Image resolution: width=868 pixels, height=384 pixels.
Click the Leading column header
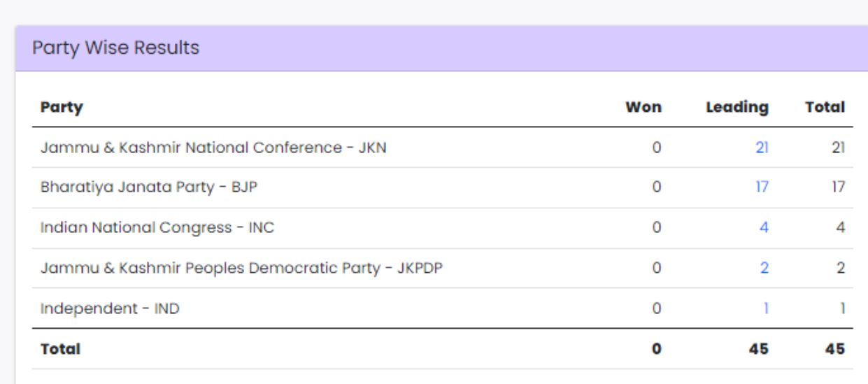pos(737,108)
